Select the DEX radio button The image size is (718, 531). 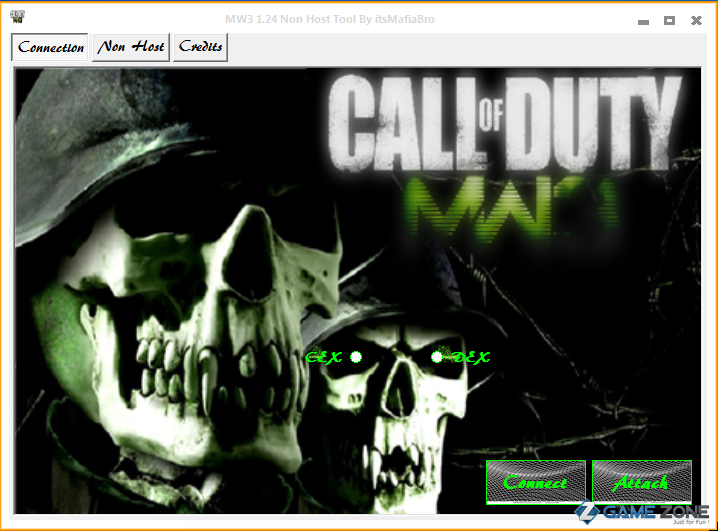point(437,357)
